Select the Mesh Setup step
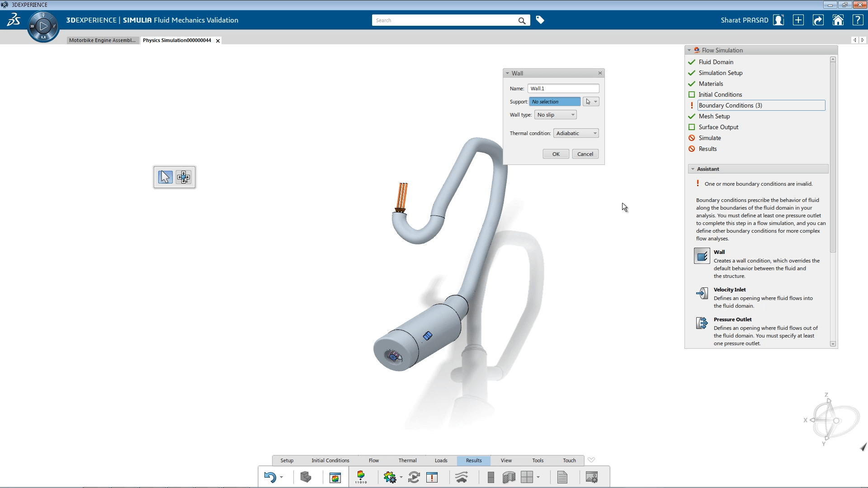 [714, 116]
